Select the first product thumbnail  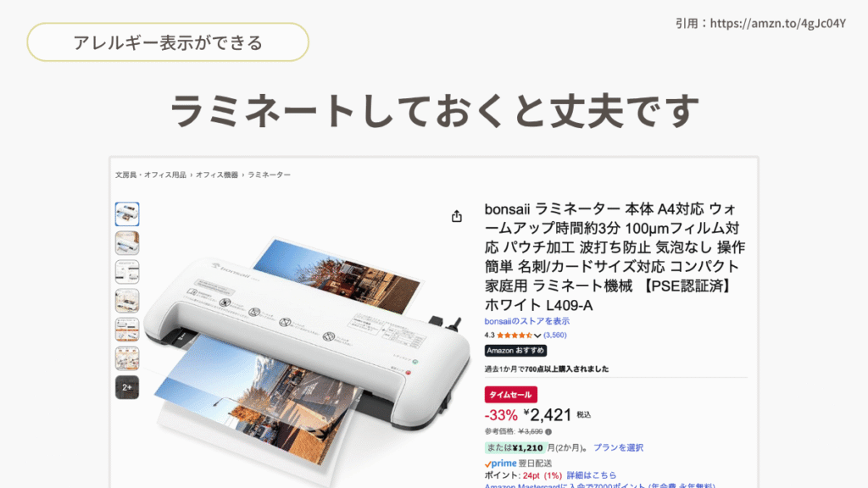[x=127, y=214]
